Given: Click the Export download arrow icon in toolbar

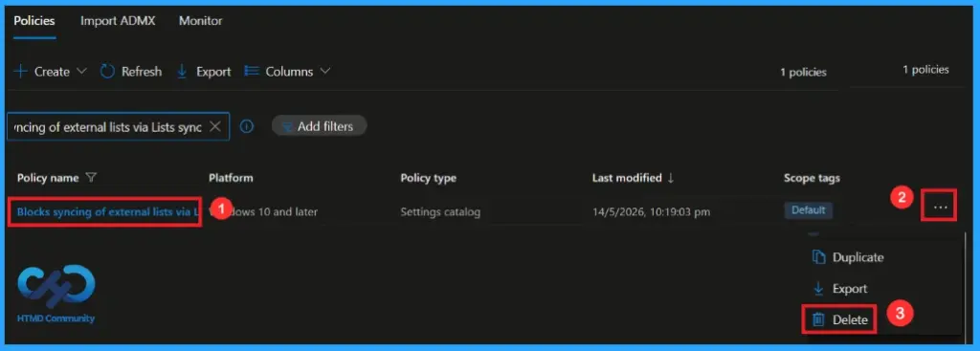Looking at the screenshot, I should 183,71.
